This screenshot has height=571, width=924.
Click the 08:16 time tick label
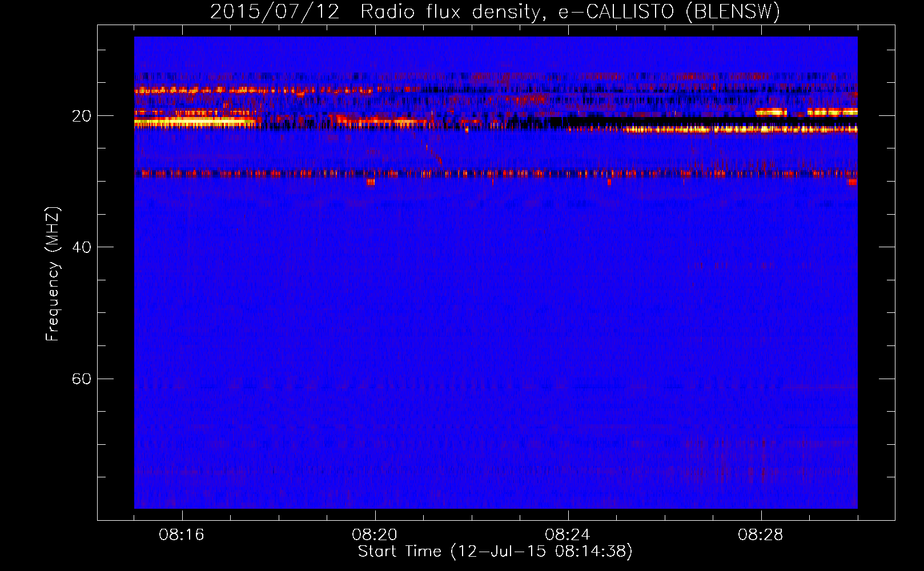point(182,535)
